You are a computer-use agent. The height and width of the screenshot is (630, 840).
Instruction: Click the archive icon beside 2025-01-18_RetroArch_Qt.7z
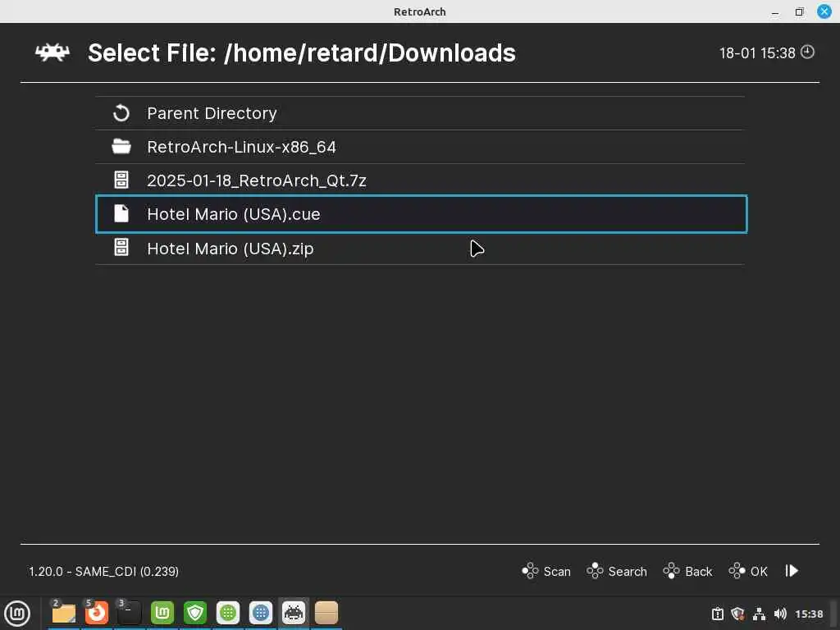point(121,180)
